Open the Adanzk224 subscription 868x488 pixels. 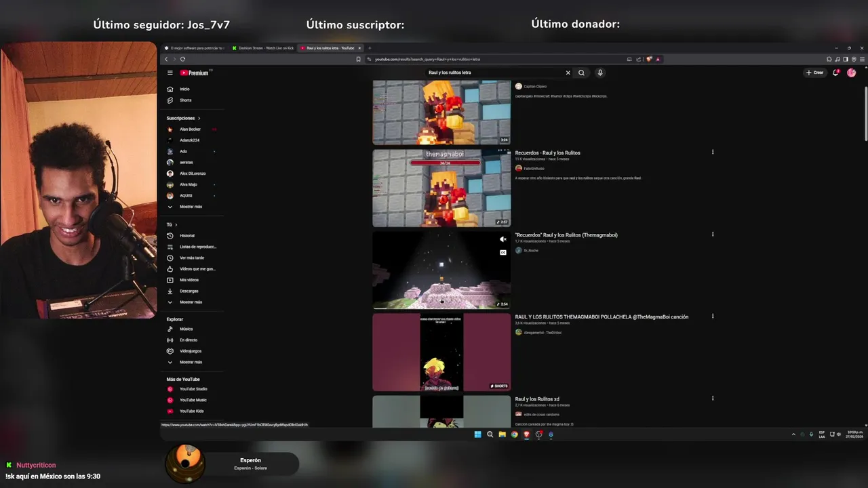pos(189,140)
